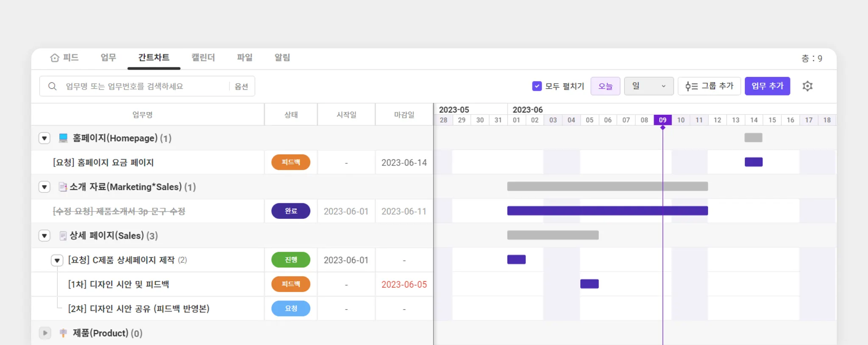Select the 홈페이지 요금 페이지 Gantt bar
868x345 pixels.
(754, 162)
